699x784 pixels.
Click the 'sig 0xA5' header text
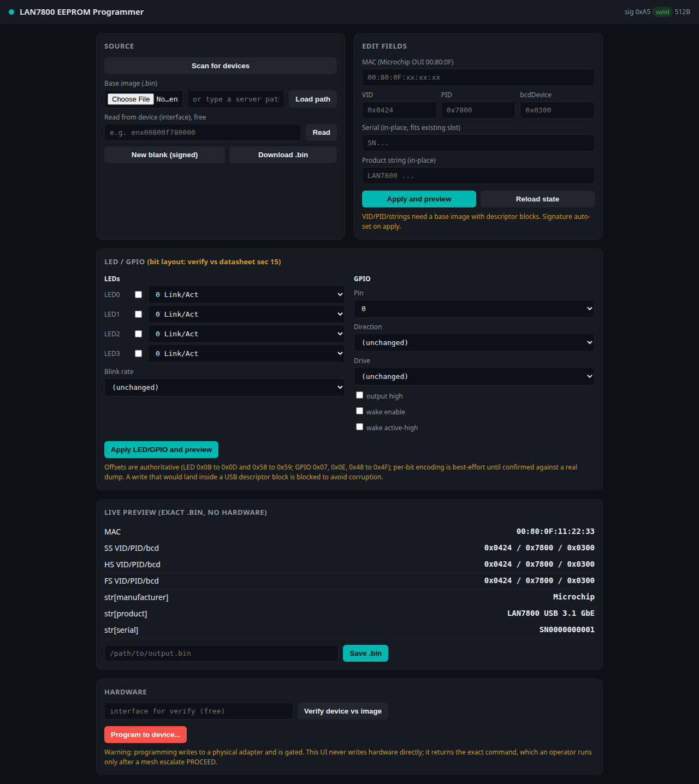[637, 12]
